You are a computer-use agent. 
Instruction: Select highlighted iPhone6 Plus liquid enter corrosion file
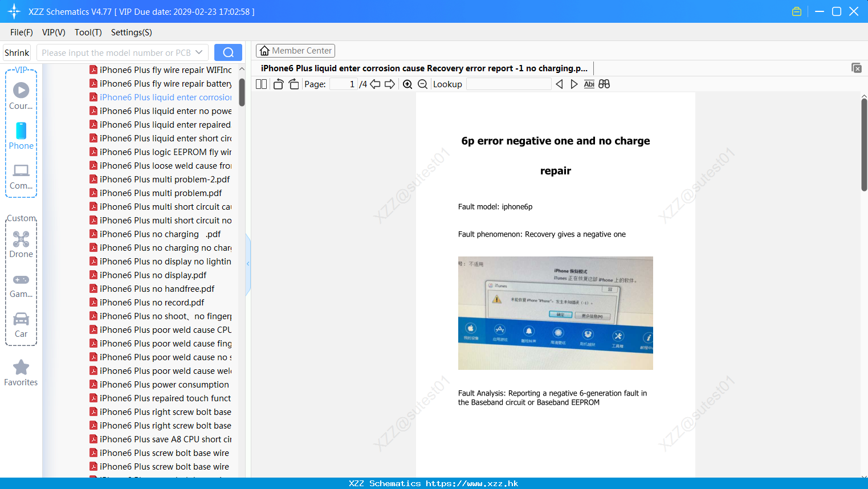click(x=161, y=97)
